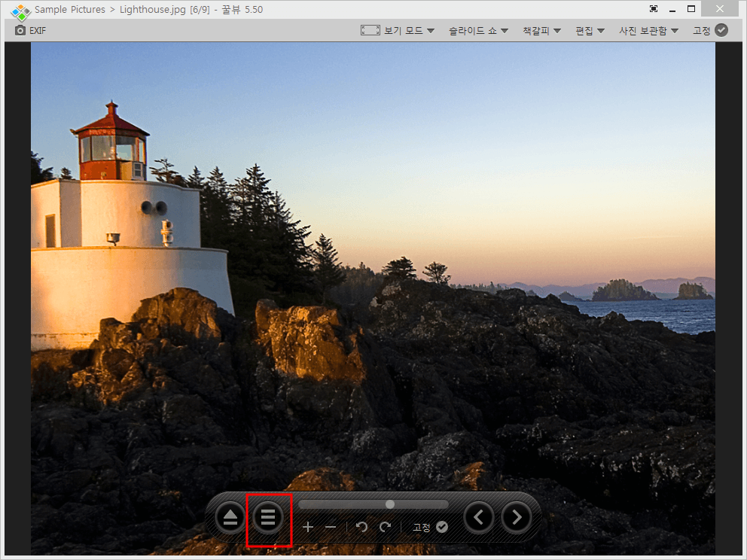Open 책갈피 dropdown menu
Image resolution: width=747 pixels, height=560 pixels.
541,30
